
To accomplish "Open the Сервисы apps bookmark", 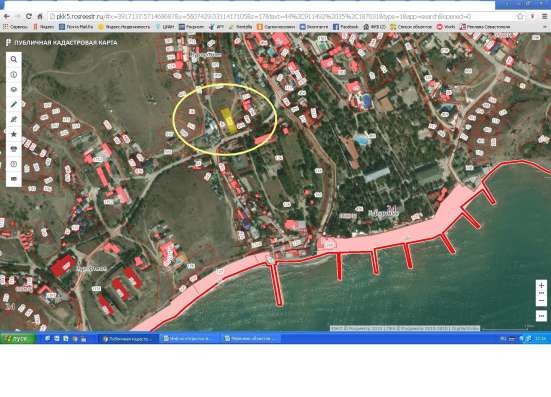I will (x=15, y=27).
